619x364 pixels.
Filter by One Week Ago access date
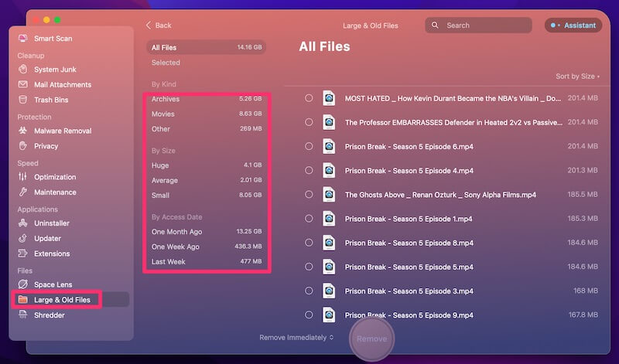tap(207, 247)
